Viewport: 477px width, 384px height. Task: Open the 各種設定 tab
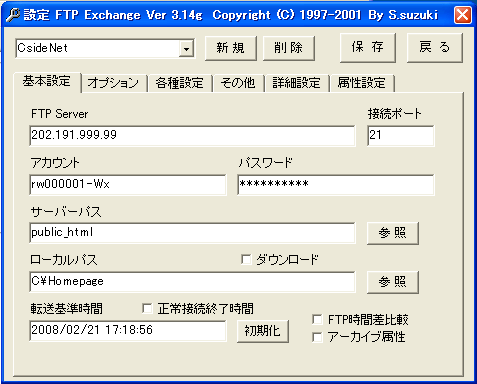(x=179, y=83)
